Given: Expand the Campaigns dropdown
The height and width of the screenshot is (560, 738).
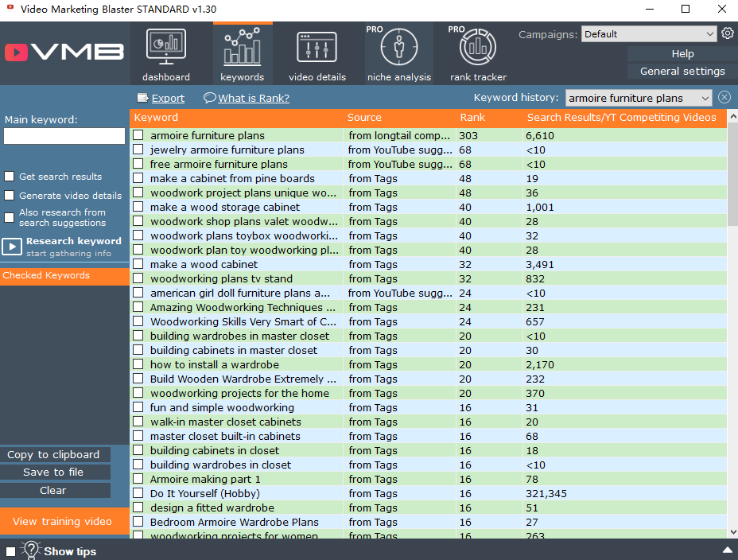Looking at the screenshot, I should pos(710,34).
